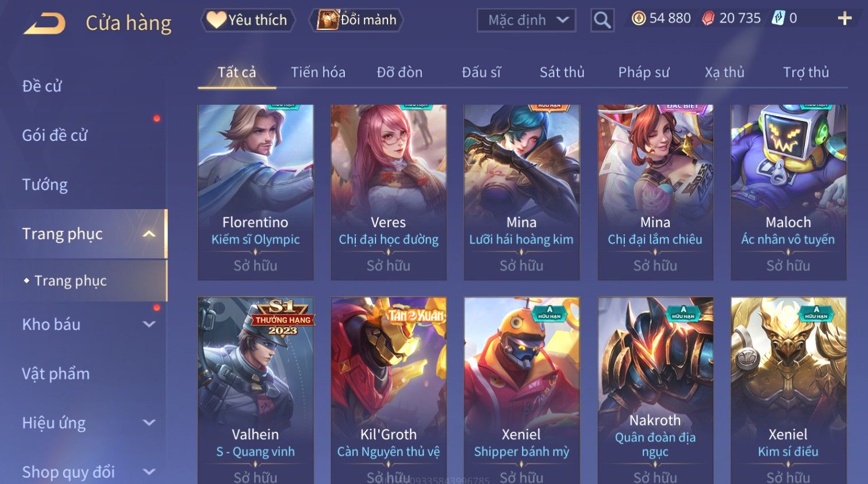Click the plus icon to add currency
The width and height of the screenshot is (868, 484).
tap(844, 19)
